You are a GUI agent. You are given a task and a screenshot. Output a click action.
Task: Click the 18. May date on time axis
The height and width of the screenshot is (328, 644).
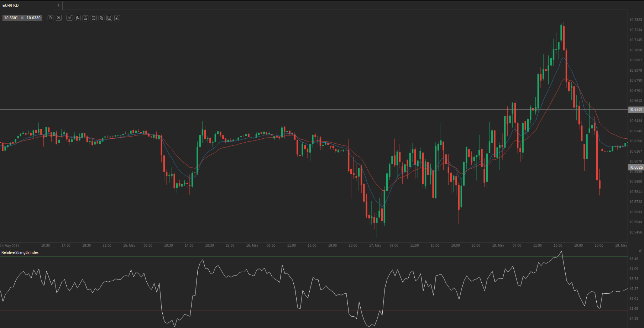[498, 246]
